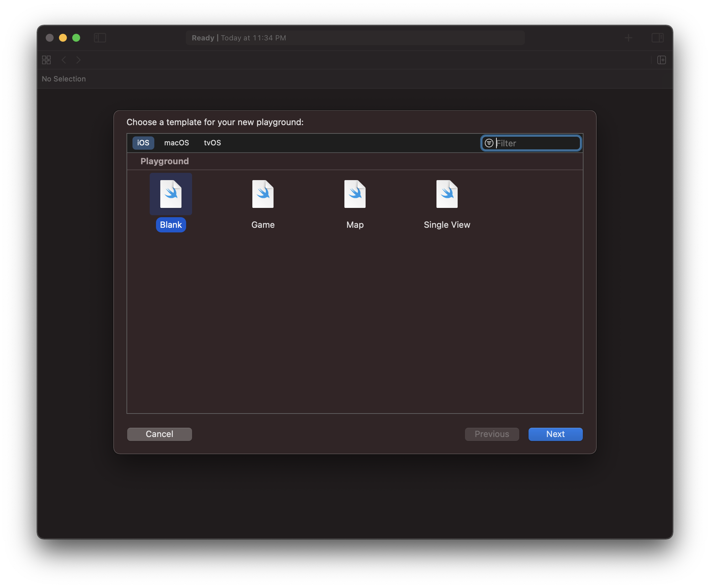This screenshot has height=588, width=710.
Task: Go back with the left chevron
Action: coord(64,60)
